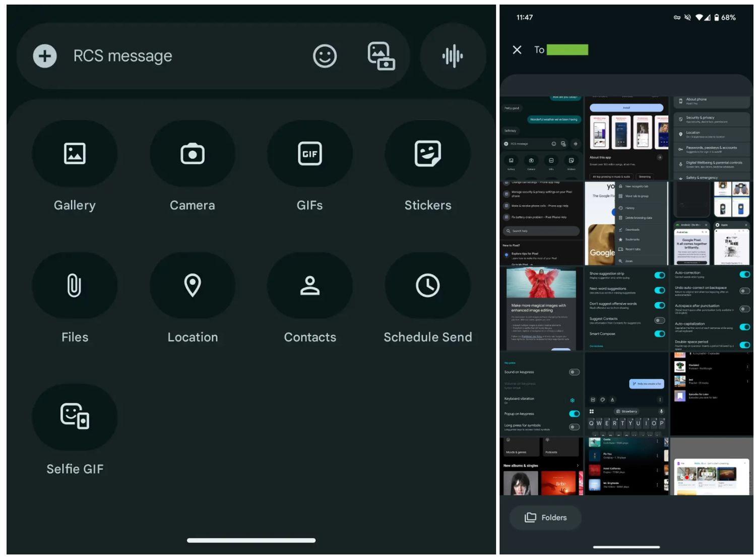
Task: Close the picker with the X icon
Action: pyautogui.click(x=517, y=50)
